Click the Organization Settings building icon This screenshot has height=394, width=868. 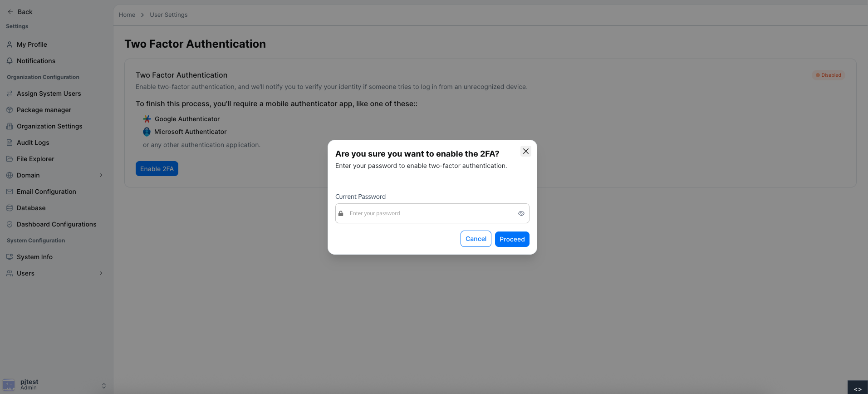point(10,126)
